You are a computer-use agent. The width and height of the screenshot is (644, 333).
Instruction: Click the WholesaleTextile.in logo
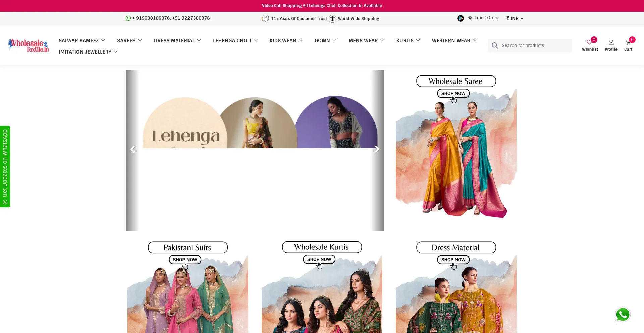[x=29, y=45]
